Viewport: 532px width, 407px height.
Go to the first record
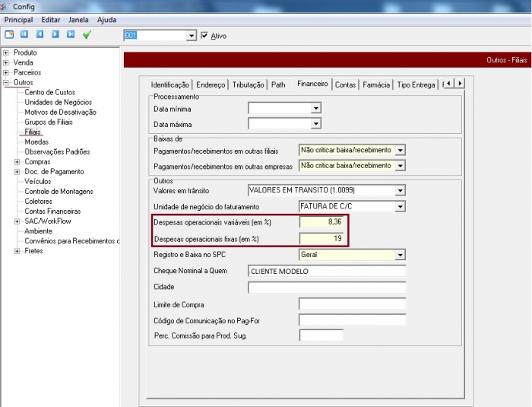click(x=24, y=35)
